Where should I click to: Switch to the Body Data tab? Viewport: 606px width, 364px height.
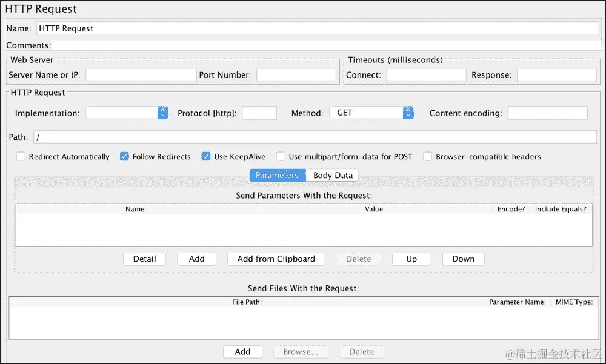tap(333, 175)
